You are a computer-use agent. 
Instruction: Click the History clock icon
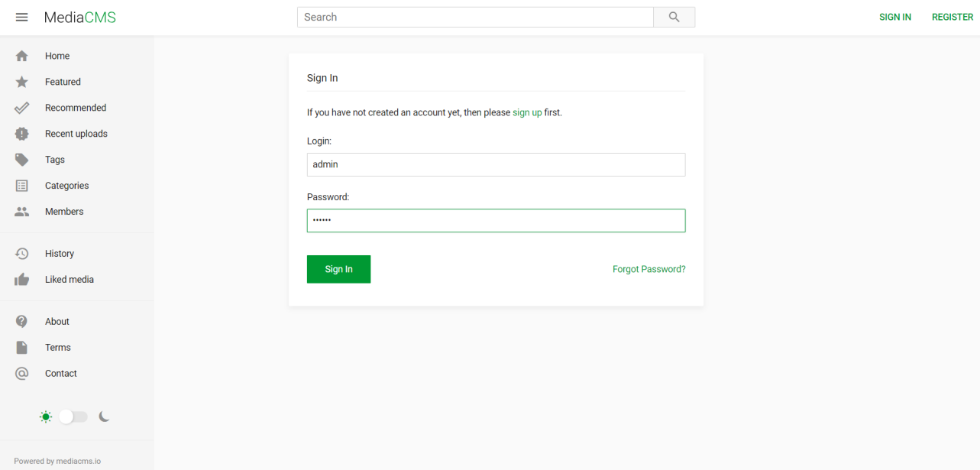click(x=21, y=254)
